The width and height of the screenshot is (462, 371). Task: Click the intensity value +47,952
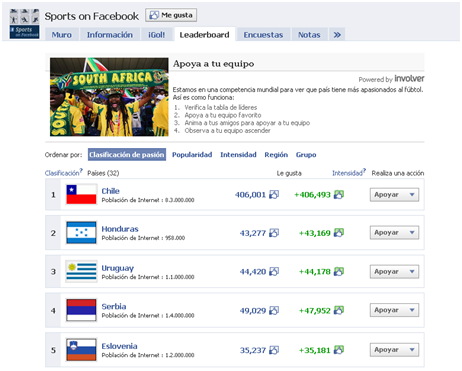click(315, 311)
